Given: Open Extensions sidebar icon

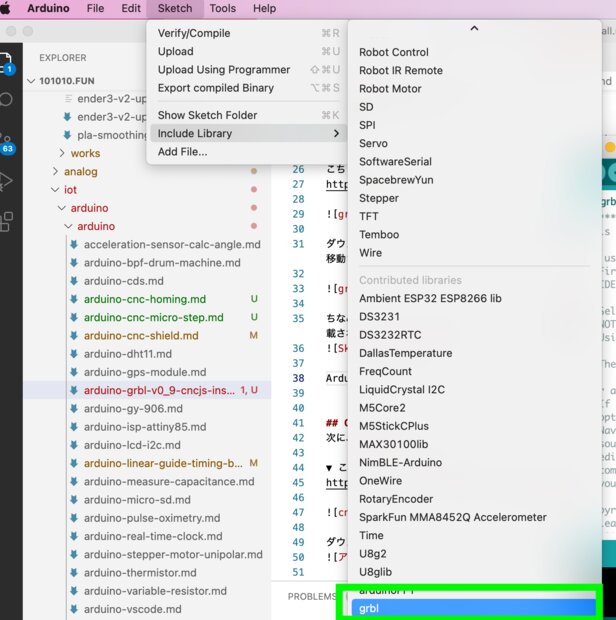Looking at the screenshot, I should point(6,221).
